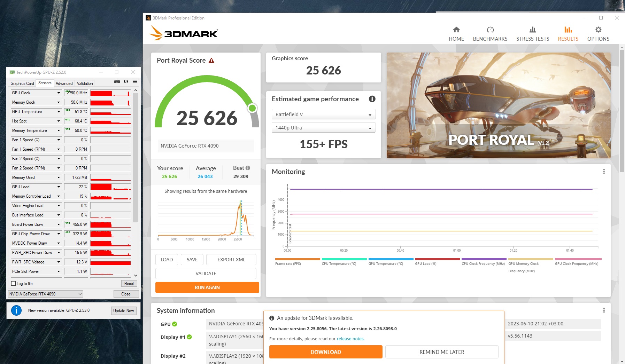625x364 pixels.
Task: Click the warning icon beside Port Royal Score
Action: [211, 61]
